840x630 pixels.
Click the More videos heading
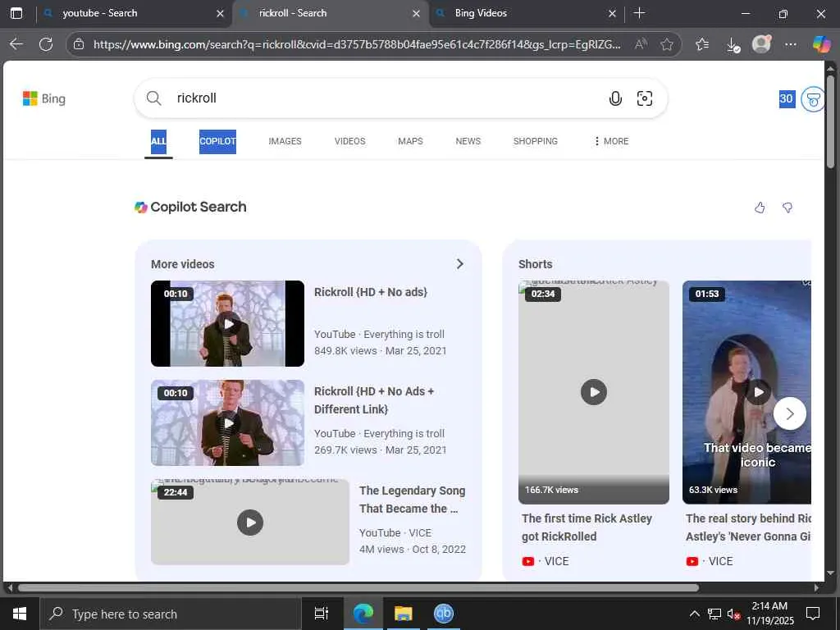183,264
